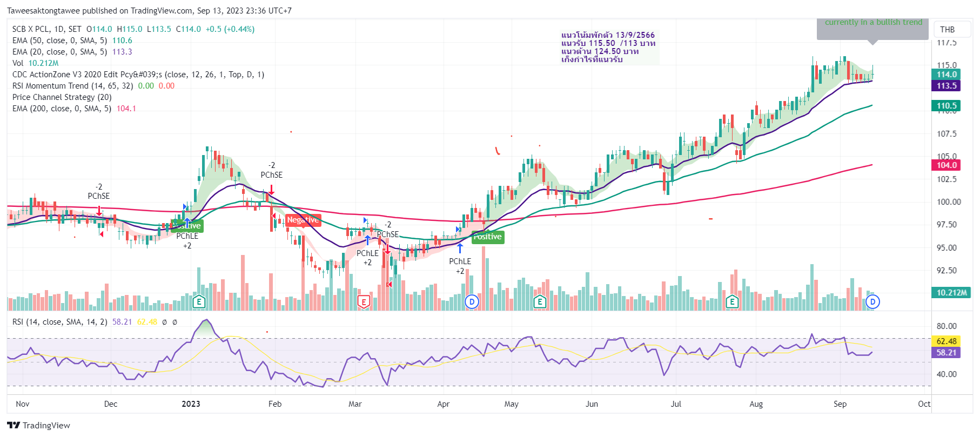This screenshot has height=437, width=980.
Task: Click the 10.212M volume axis label
Action: 951,293
